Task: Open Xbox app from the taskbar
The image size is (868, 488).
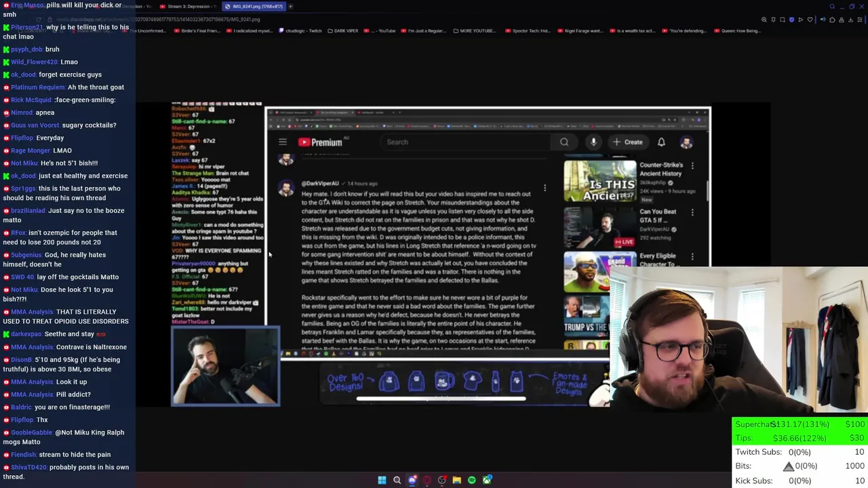Action: point(487,480)
